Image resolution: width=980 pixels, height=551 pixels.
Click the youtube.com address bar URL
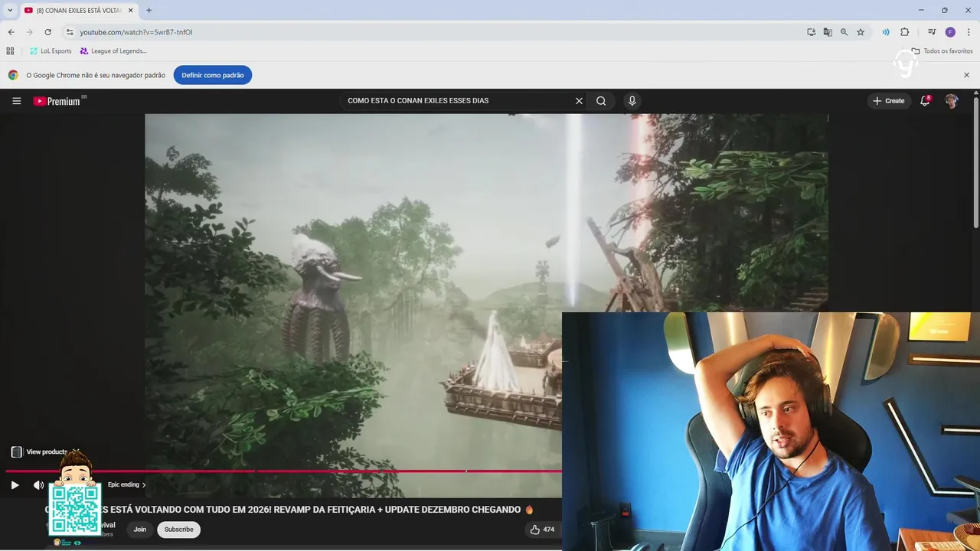click(136, 32)
